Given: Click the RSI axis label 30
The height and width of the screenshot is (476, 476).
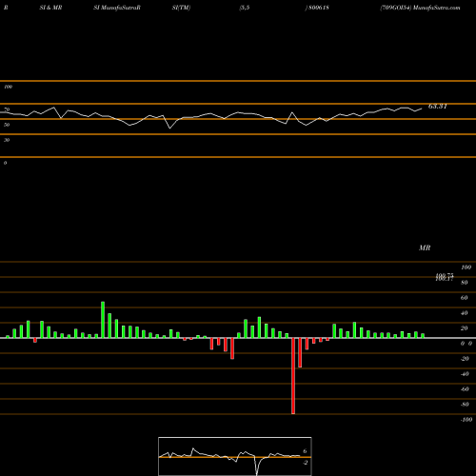Looking at the screenshot, I should (x=7, y=140).
